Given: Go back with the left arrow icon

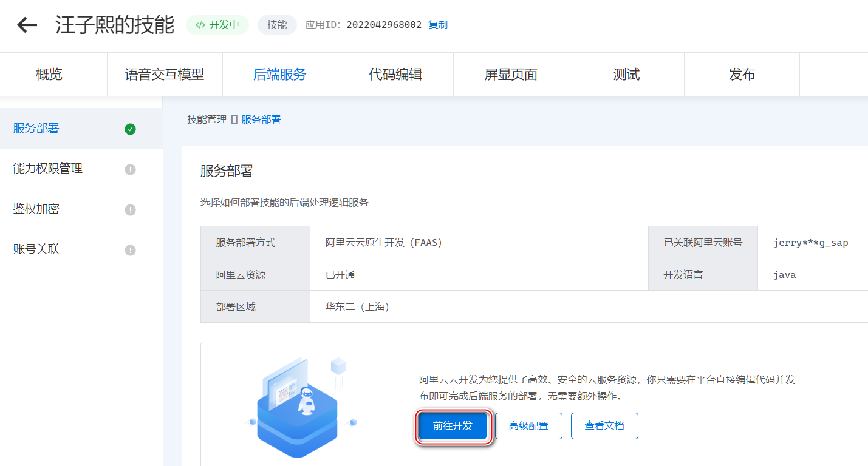Looking at the screenshot, I should point(27,25).
